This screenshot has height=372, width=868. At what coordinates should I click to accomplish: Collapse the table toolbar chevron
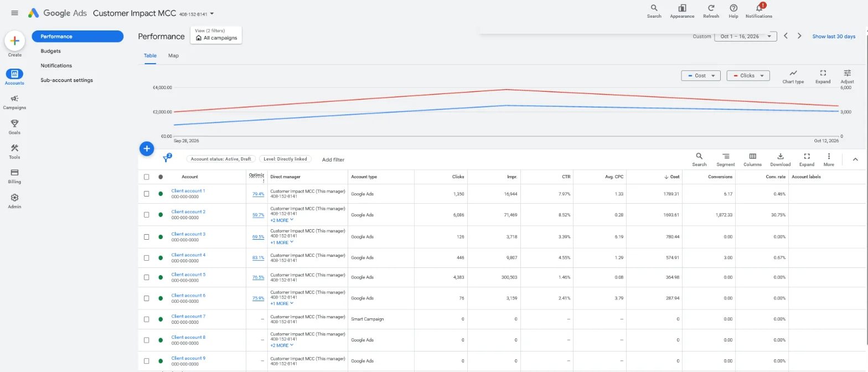pyautogui.click(x=855, y=159)
